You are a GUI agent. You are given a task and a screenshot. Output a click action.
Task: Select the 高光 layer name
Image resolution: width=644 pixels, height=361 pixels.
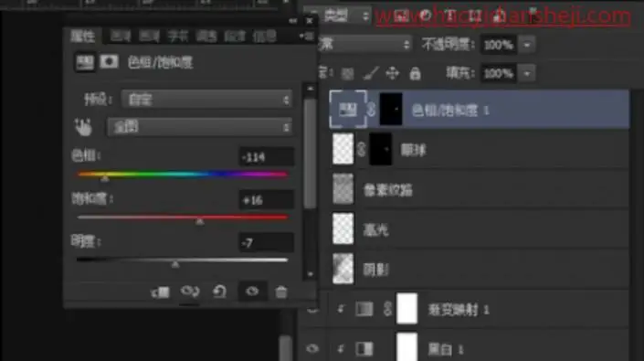[x=375, y=229]
